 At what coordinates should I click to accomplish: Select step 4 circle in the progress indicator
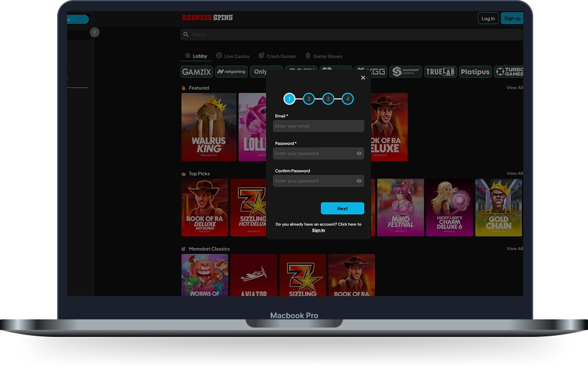pos(348,99)
